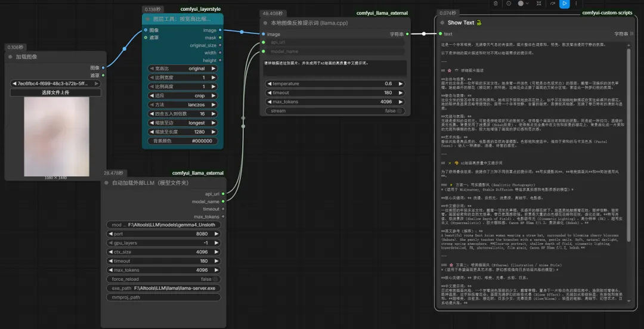Click the prompt text box in llama.cpp node

pos(335,68)
